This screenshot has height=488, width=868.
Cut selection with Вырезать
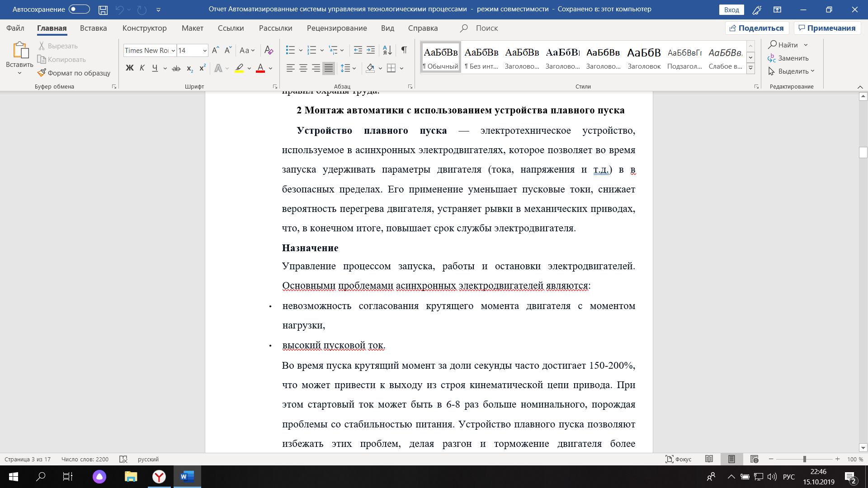pyautogui.click(x=57, y=46)
